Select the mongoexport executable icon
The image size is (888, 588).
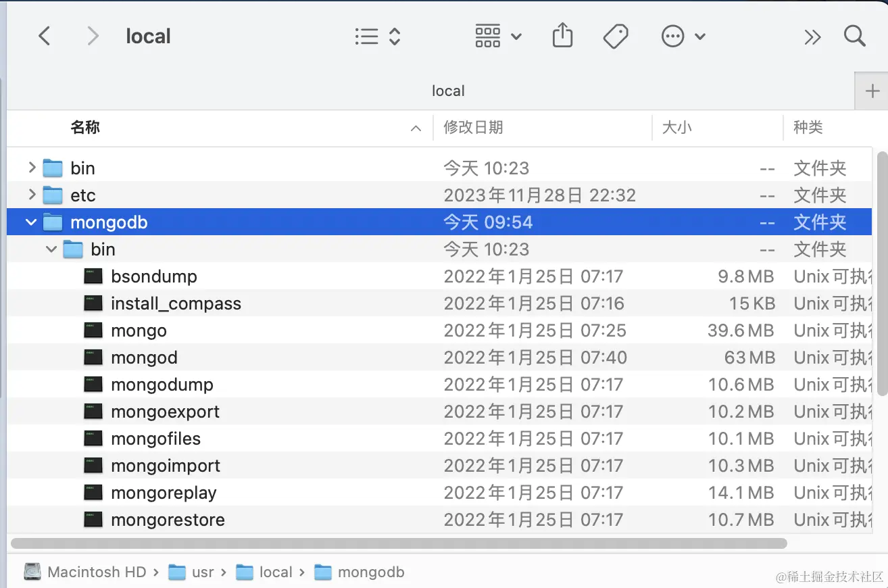click(x=93, y=411)
